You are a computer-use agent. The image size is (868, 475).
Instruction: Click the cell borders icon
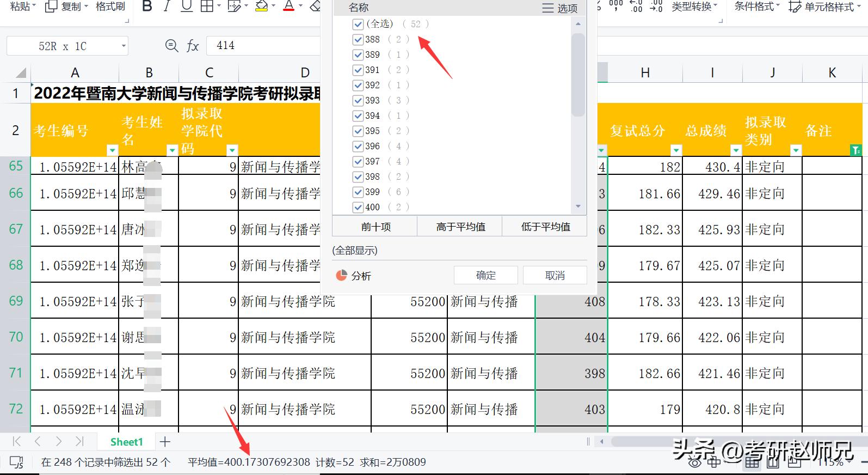(x=207, y=7)
